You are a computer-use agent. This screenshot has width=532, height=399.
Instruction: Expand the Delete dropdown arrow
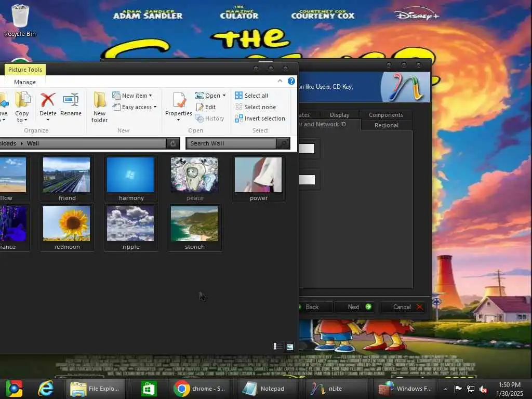[x=48, y=120]
